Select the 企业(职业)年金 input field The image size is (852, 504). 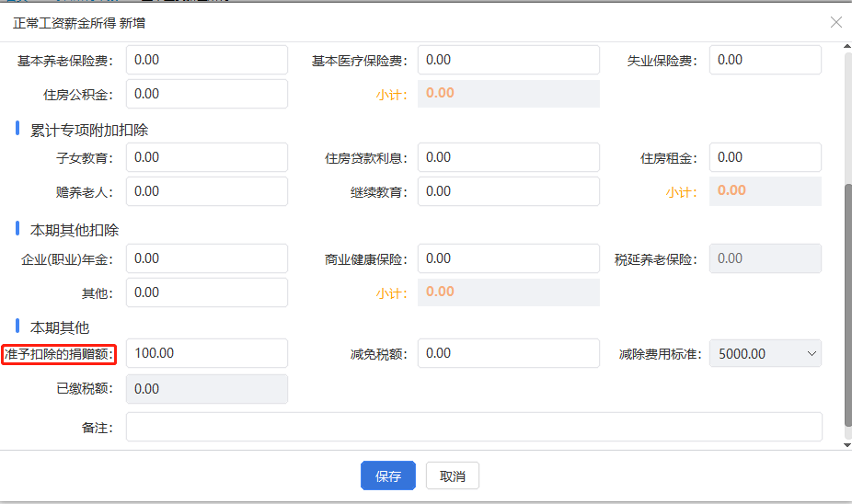[x=207, y=258]
